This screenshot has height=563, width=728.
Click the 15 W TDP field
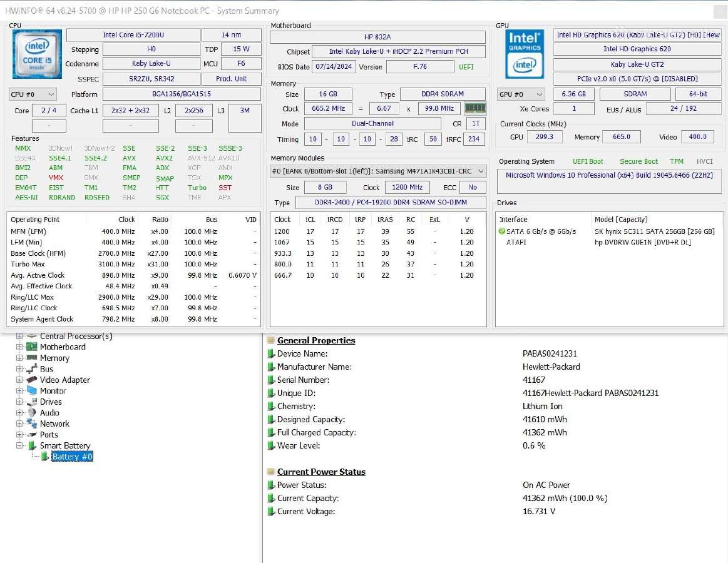click(241, 49)
